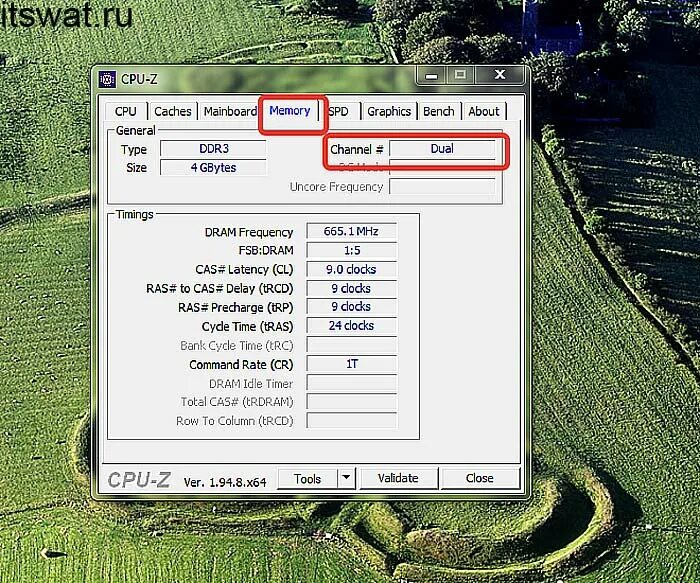Click the 1:5 FSB:DRAM ratio value

pos(351,250)
